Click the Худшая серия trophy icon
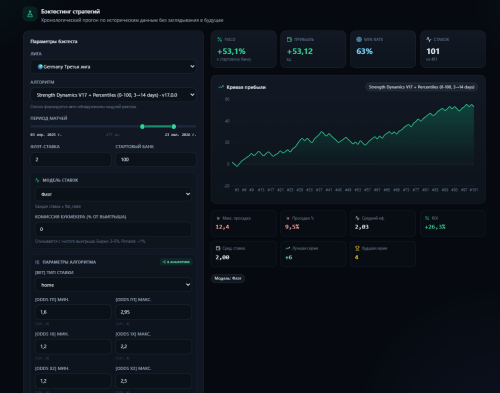Viewport: 500px width, 393px height. (357, 248)
